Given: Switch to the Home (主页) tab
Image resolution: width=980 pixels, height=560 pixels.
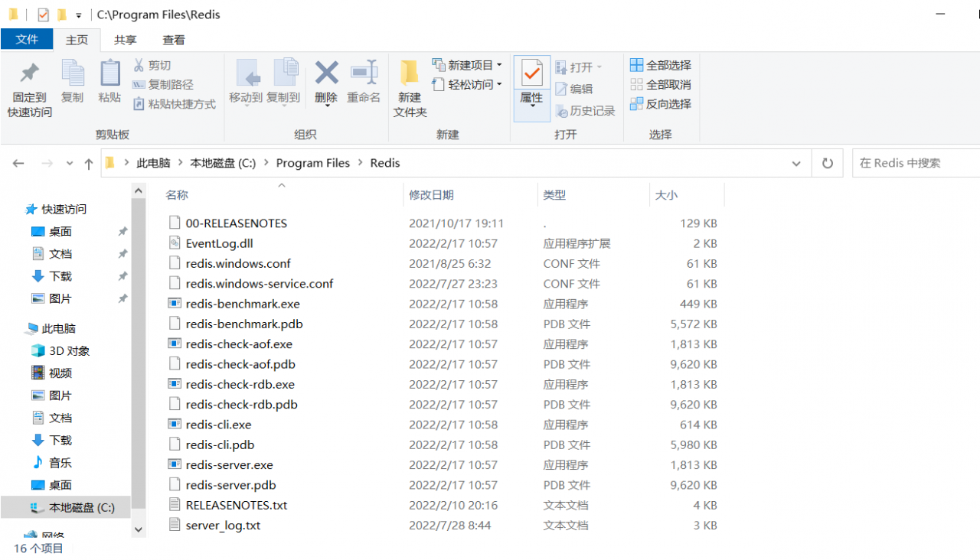Looking at the screenshot, I should (77, 40).
